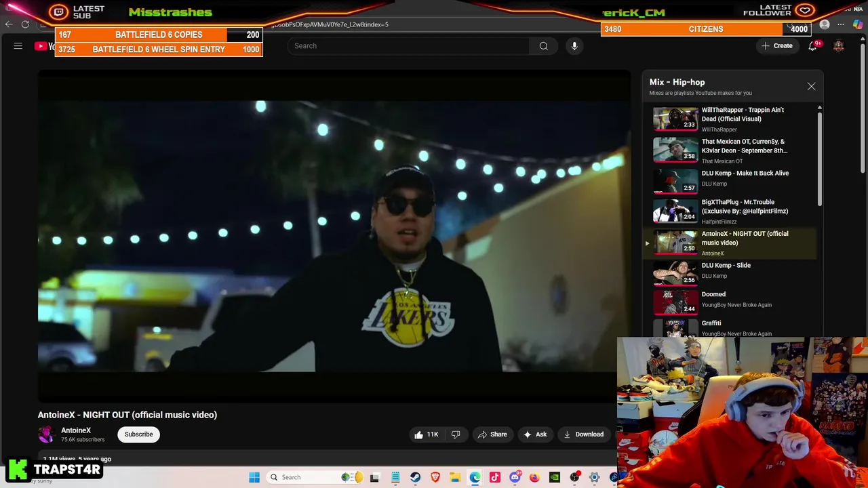The image size is (868, 488).
Task: Open File Explorer from the taskbar
Action: pyautogui.click(x=455, y=477)
